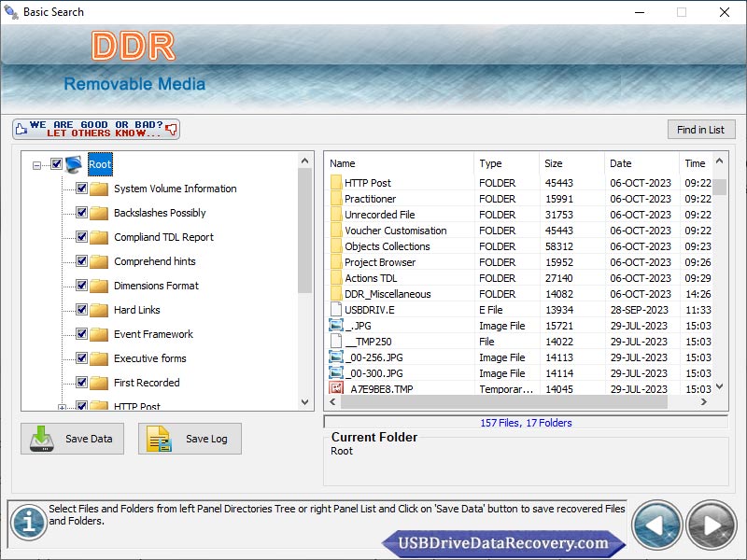Screen dimensions: 747x560
Task: Click the thumbs-up icon in feedback banner
Action: (21, 129)
